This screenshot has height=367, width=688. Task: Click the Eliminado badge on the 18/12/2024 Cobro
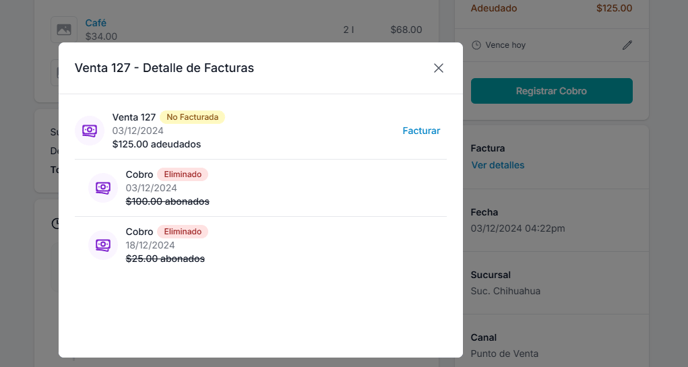183,231
